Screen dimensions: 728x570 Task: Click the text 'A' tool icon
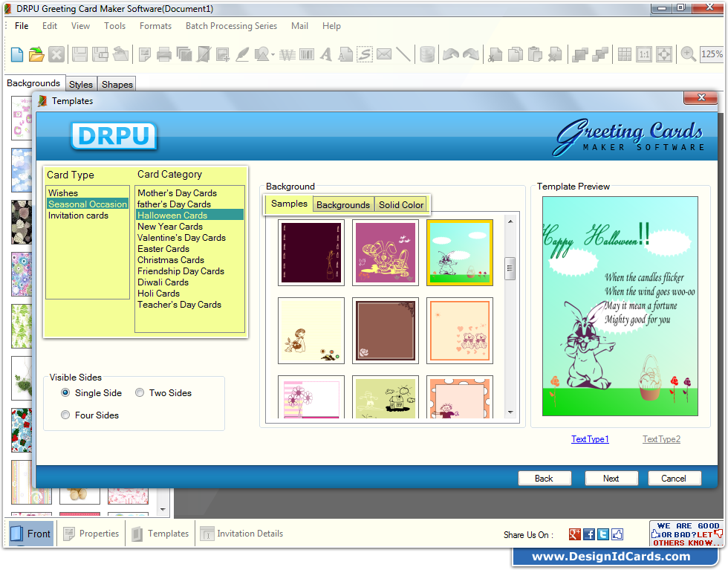click(326, 55)
